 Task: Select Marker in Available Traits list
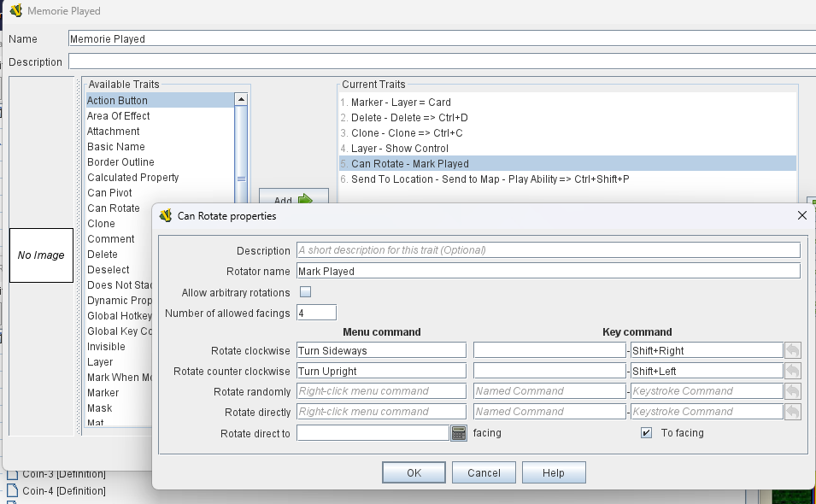pos(120,392)
